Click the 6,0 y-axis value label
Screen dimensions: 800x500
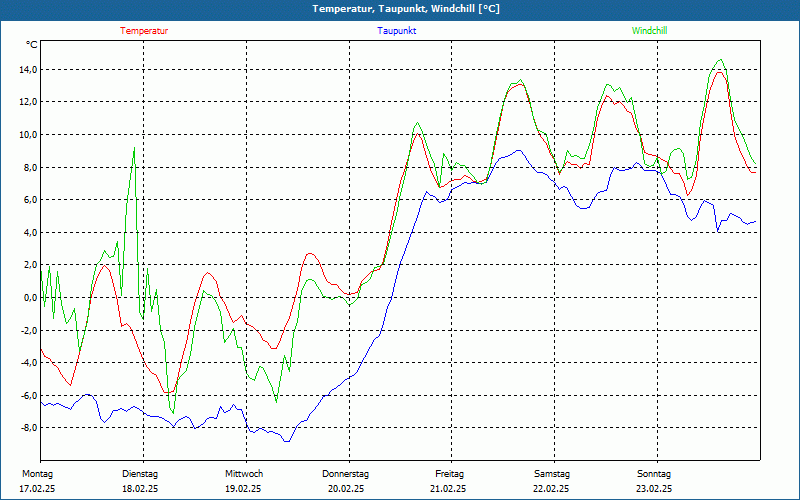click(29, 199)
